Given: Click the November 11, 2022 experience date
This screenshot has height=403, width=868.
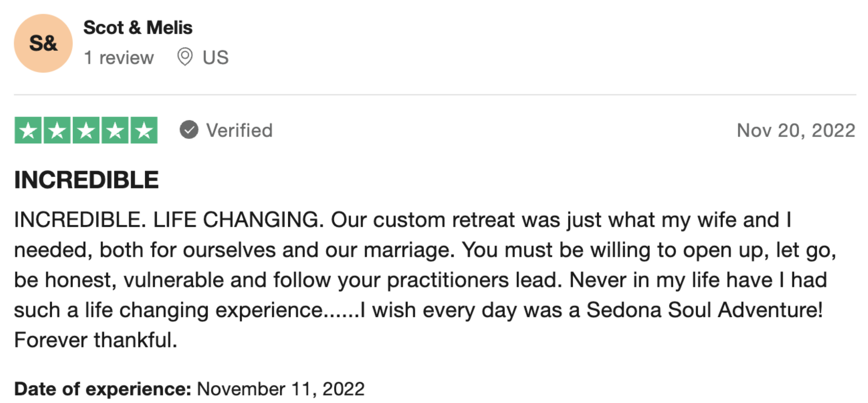Looking at the screenshot, I should pyautogui.click(x=281, y=389).
